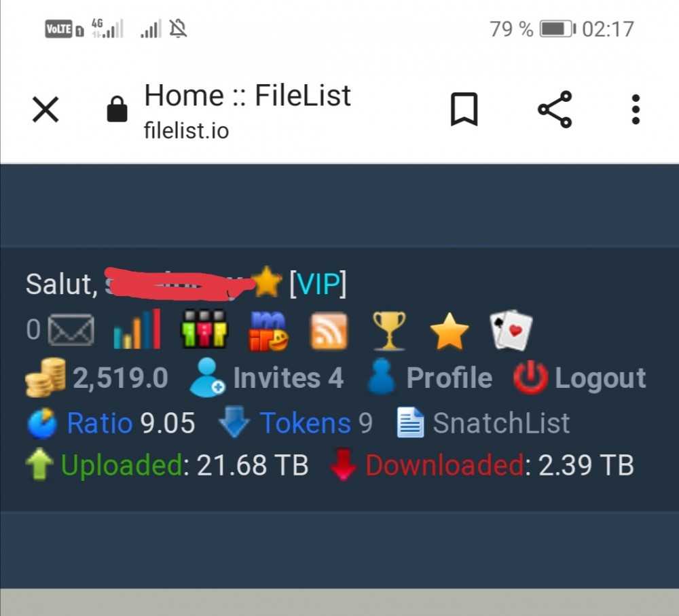Click the Logout link
This screenshot has width=679, height=616.
tap(600, 378)
